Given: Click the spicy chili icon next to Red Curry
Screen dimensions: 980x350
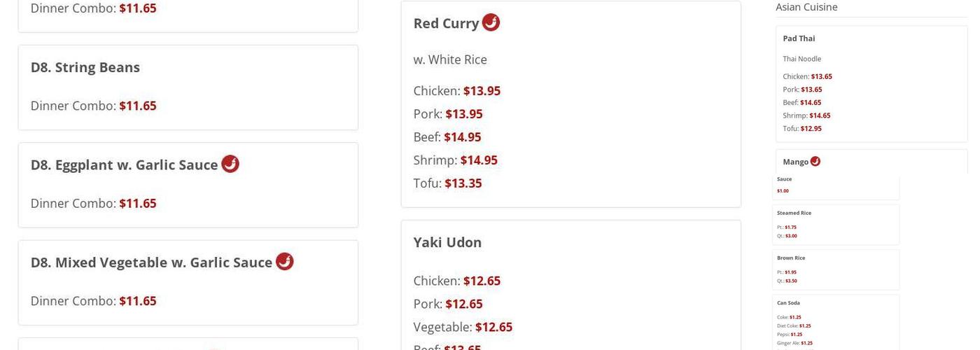Looking at the screenshot, I should 491,22.
